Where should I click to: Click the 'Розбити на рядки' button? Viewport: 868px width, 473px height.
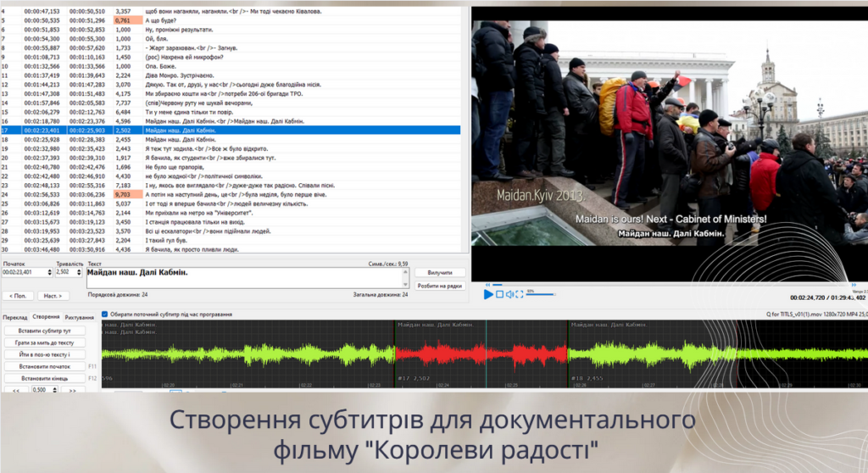440,286
